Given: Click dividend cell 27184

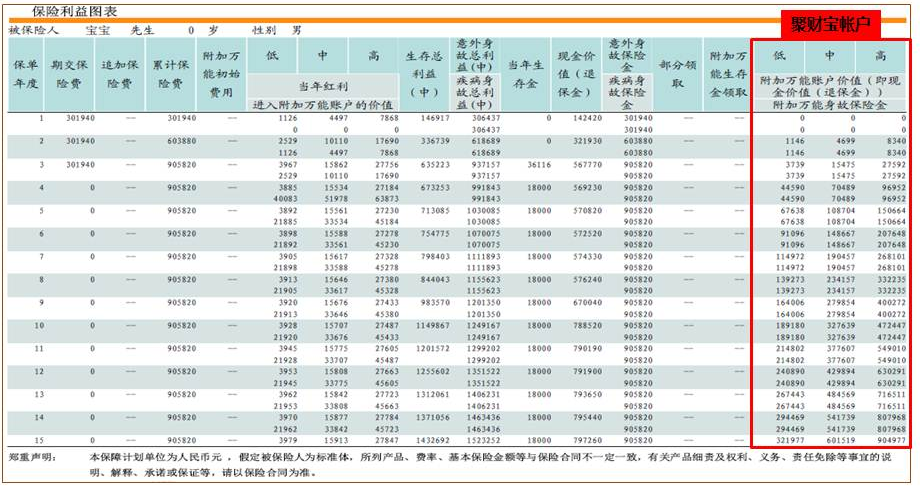Looking at the screenshot, I should pyautogui.click(x=387, y=188).
